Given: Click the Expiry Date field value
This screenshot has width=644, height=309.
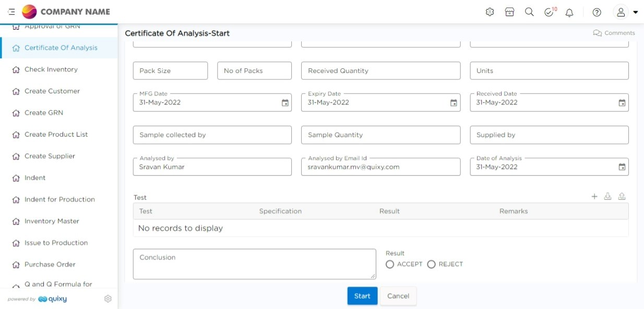Looking at the screenshot, I should coord(328,103).
